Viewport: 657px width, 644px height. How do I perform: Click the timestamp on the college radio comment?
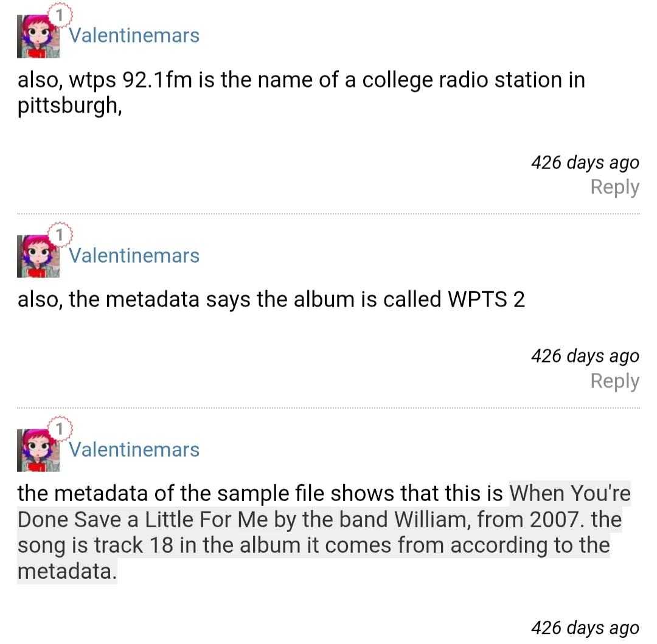(x=585, y=162)
